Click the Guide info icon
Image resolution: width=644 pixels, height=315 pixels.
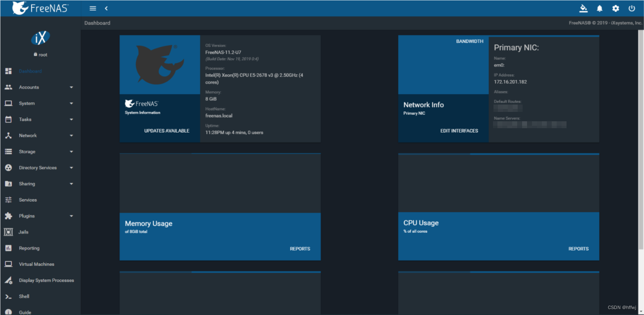click(x=8, y=312)
